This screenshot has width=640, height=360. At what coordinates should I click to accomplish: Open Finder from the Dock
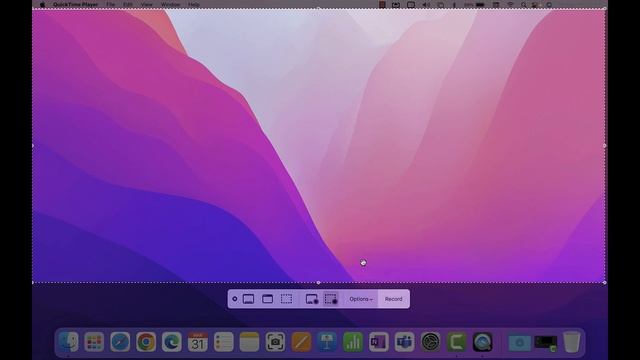(x=68, y=342)
